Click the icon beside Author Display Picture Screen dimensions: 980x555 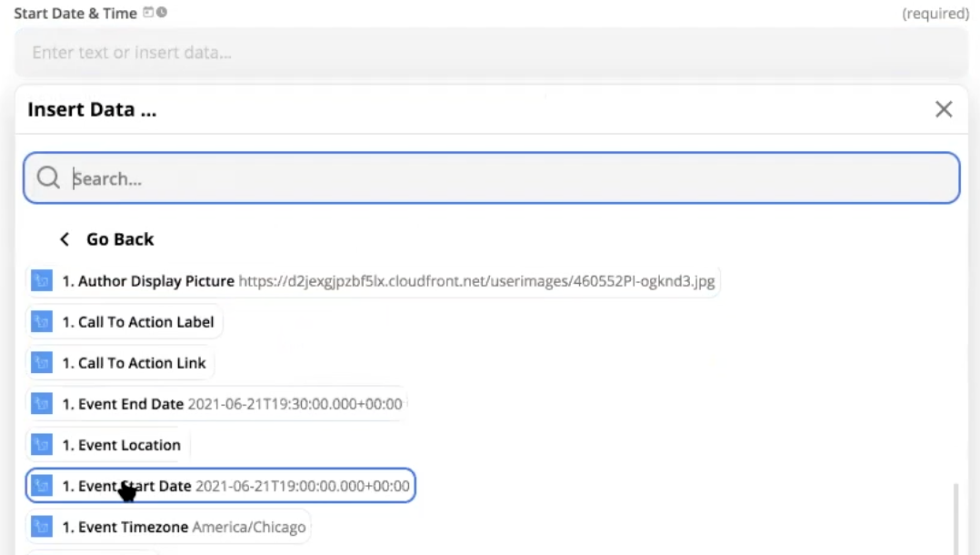click(x=41, y=281)
